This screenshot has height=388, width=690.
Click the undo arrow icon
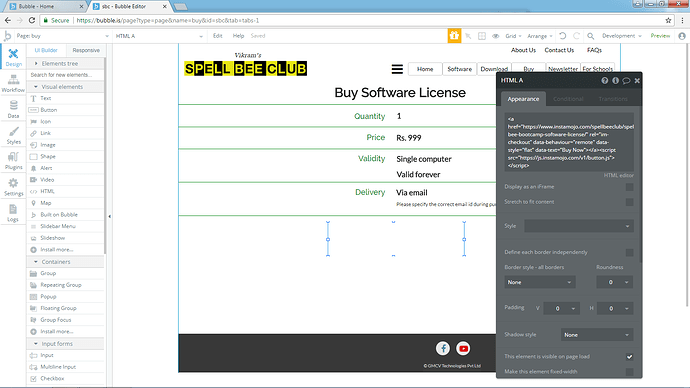(x=562, y=36)
